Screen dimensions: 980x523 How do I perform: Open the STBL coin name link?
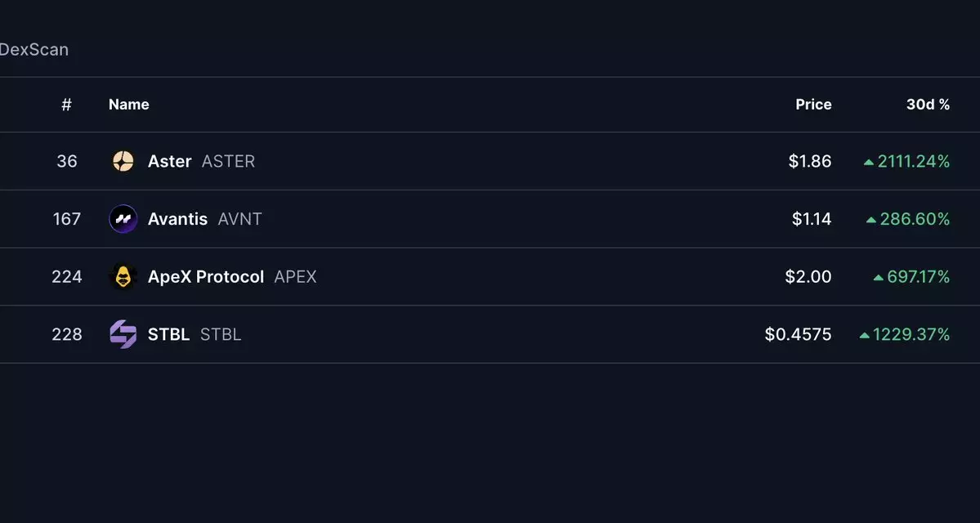pos(168,334)
